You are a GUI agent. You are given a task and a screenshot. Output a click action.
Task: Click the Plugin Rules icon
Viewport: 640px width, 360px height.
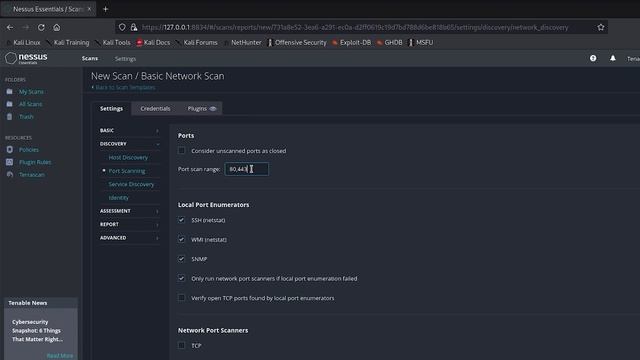click(9, 162)
